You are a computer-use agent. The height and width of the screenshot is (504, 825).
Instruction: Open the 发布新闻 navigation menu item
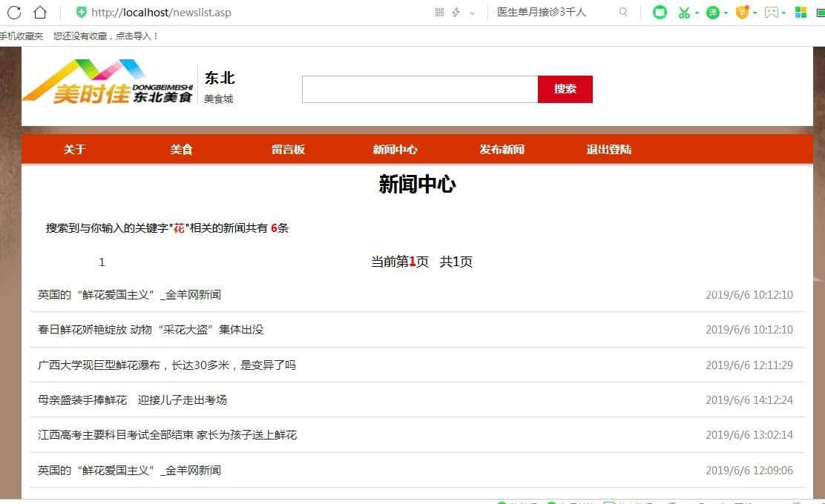click(502, 150)
